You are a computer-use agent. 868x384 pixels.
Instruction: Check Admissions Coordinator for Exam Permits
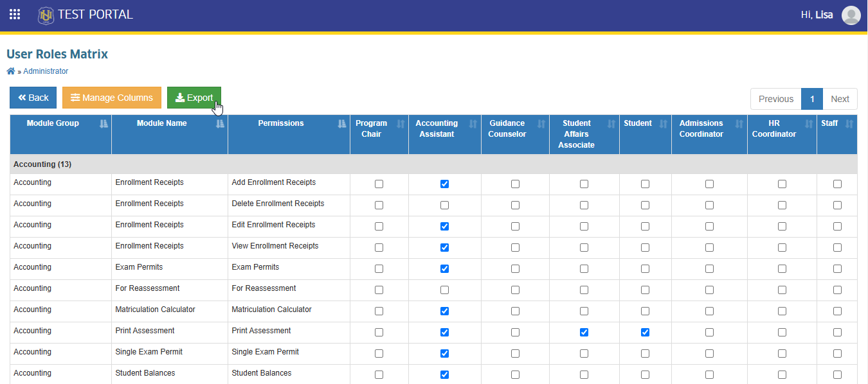click(709, 269)
